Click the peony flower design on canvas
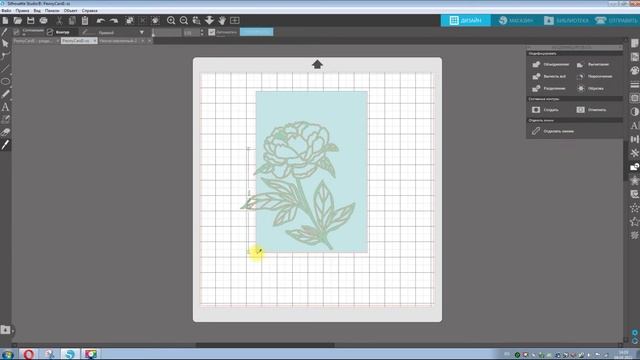 tap(298, 184)
